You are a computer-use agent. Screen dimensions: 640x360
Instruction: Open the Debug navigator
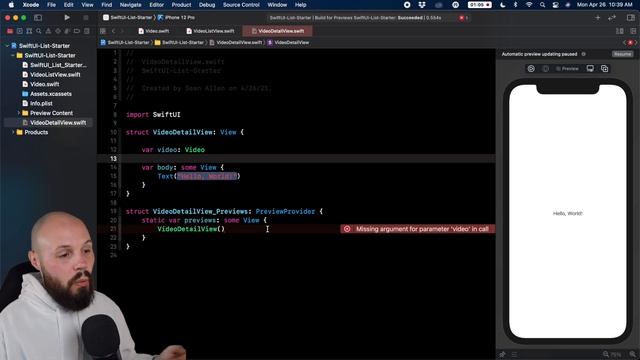[67, 31]
